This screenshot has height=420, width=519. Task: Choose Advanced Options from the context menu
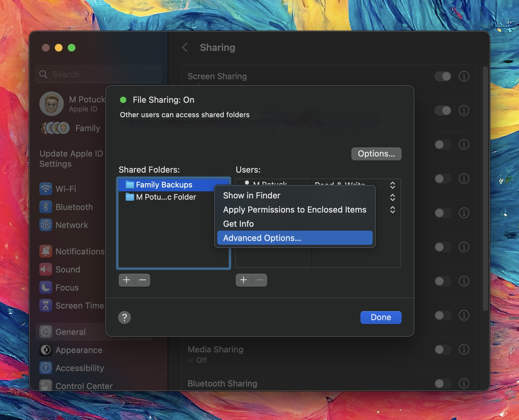tap(261, 238)
